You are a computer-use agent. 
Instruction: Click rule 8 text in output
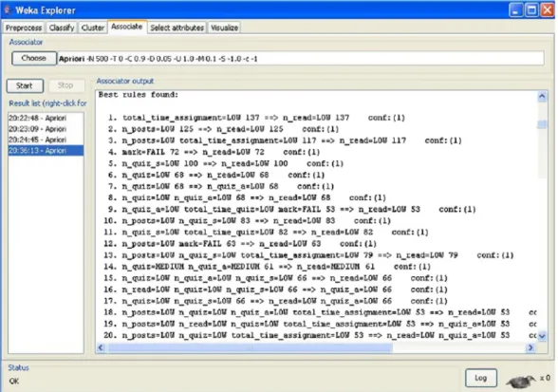click(x=247, y=197)
